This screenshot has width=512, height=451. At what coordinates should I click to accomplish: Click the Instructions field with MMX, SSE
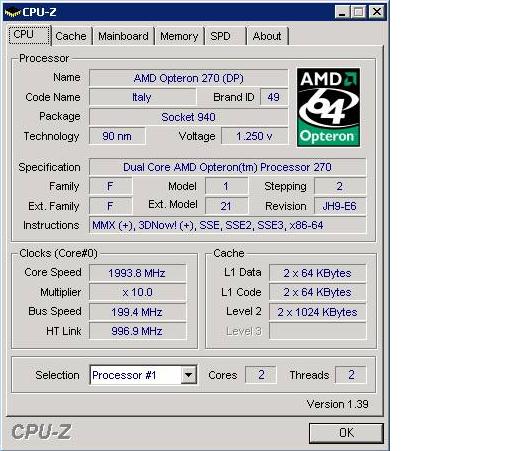click(227, 225)
